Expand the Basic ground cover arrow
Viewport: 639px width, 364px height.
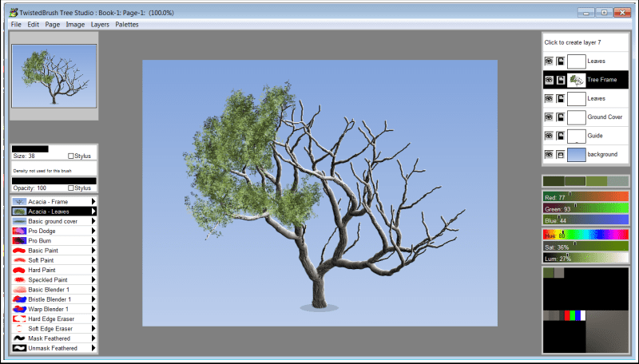[93, 221]
